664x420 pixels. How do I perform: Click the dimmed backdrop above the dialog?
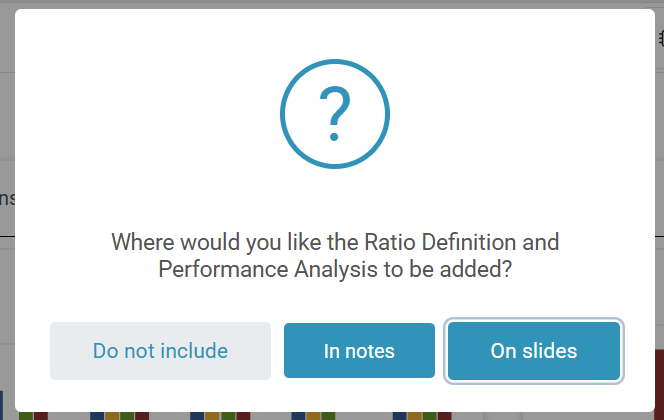[x=332, y=4]
